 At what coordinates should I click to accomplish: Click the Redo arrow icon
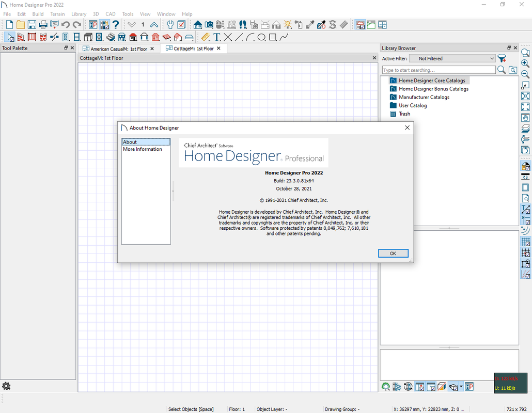[x=77, y=25]
